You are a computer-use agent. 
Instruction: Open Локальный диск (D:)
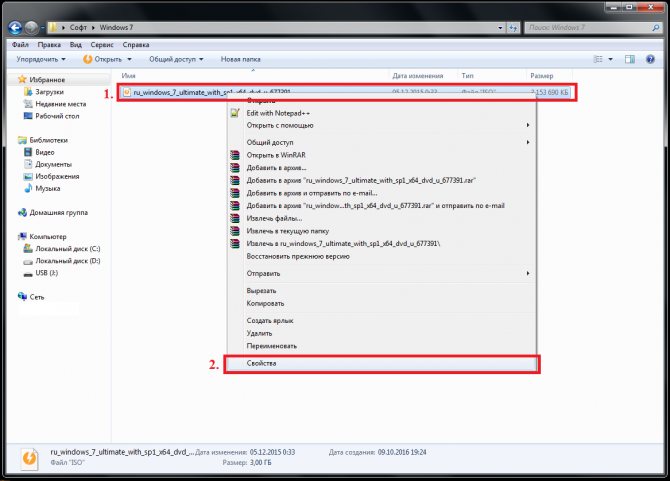point(68,261)
